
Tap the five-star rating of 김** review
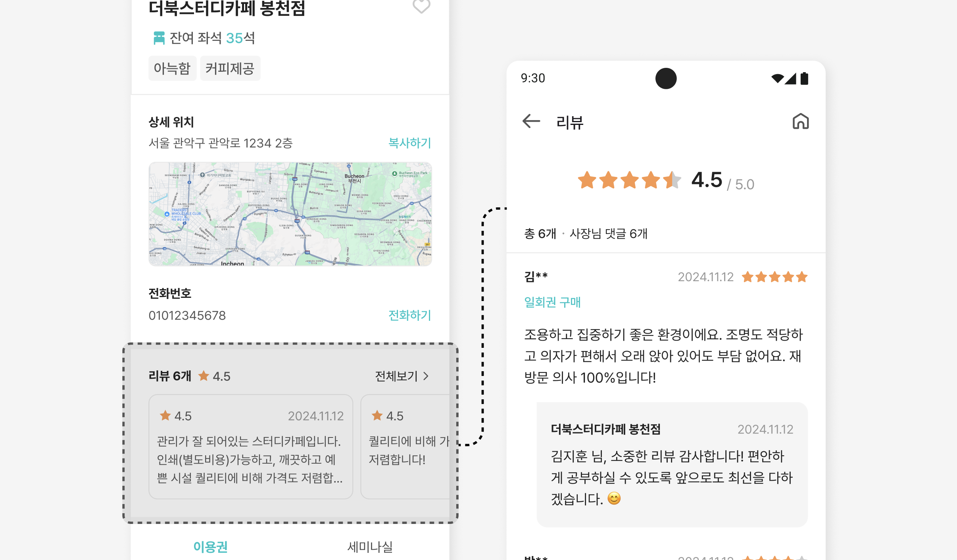click(x=774, y=277)
